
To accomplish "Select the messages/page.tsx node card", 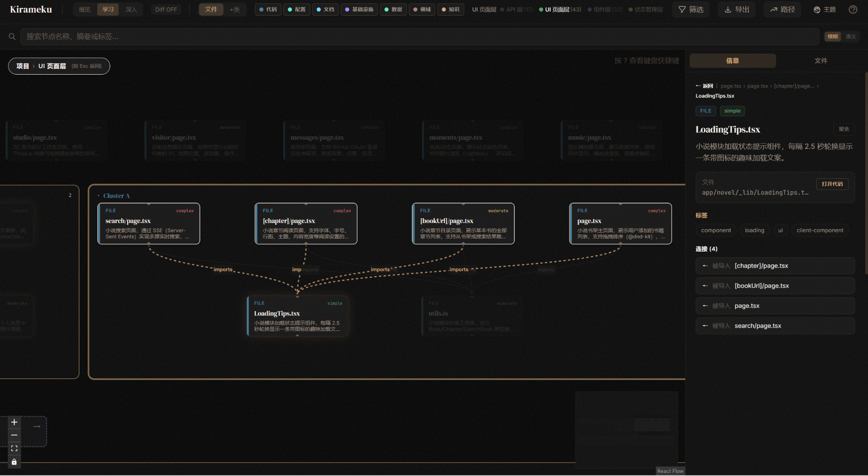I will pyautogui.click(x=334, y=141).
